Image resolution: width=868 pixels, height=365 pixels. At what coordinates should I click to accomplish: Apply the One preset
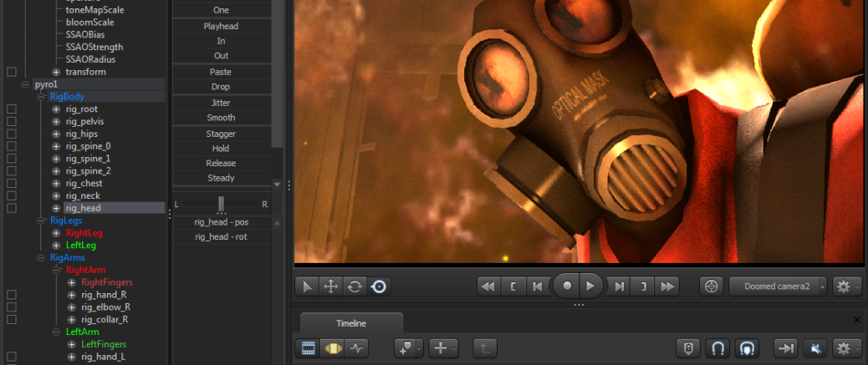coord(222,10)
